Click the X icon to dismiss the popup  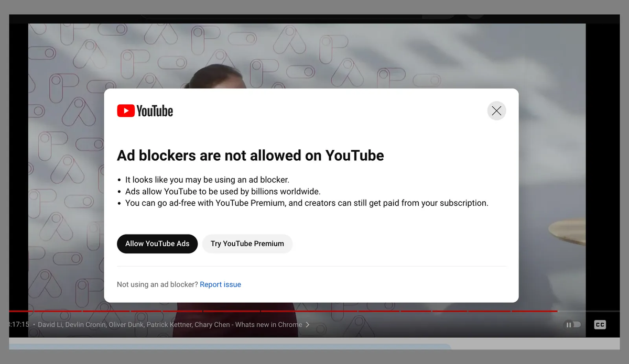496,111
